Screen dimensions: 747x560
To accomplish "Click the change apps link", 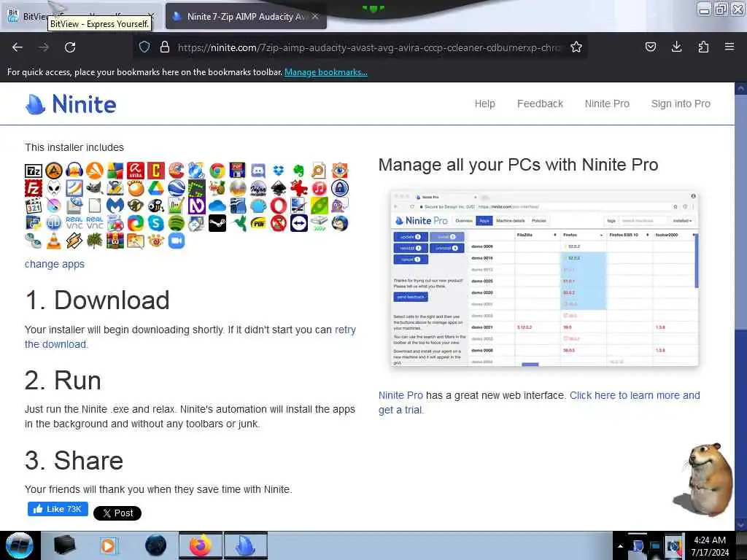I will [x=54, y=264].
